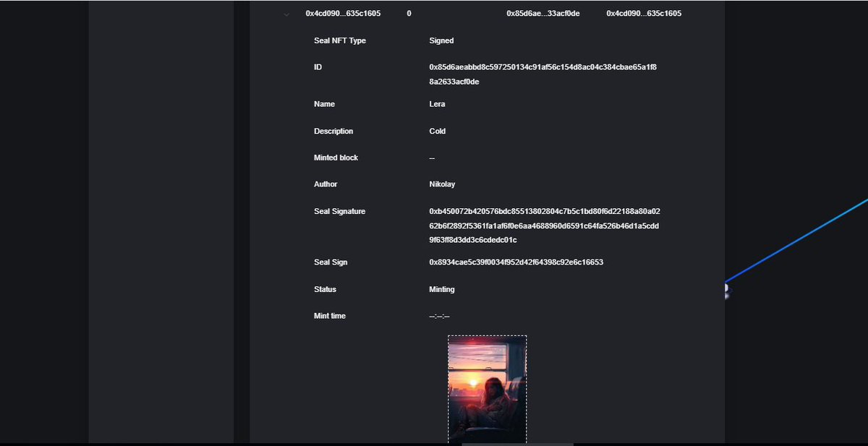Click the ID field label
This screenshot has width=868, height=446.
[x=318, y=67]
